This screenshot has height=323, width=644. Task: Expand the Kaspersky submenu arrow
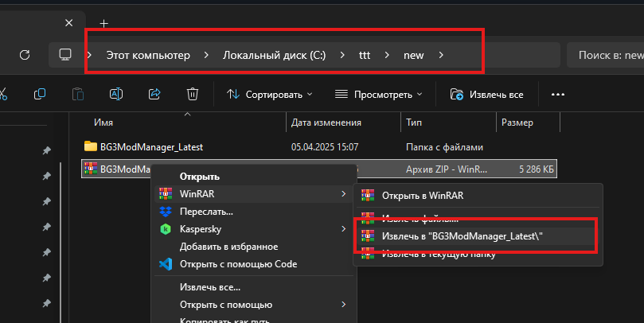pos(343,228)
